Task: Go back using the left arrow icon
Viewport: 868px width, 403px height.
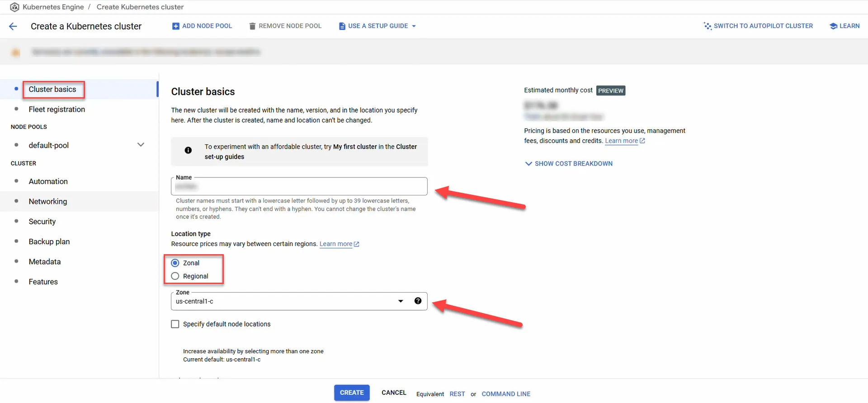Action: click(13, 26)
